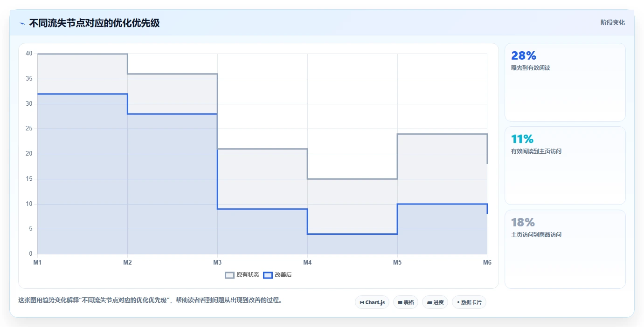Toggle the 原有状态 legend item

[x=242, y=275]
